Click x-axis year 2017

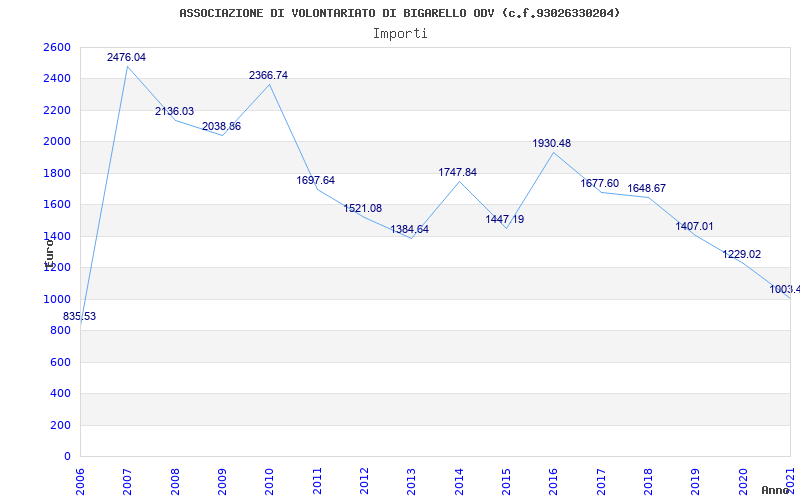coord(601,481)
